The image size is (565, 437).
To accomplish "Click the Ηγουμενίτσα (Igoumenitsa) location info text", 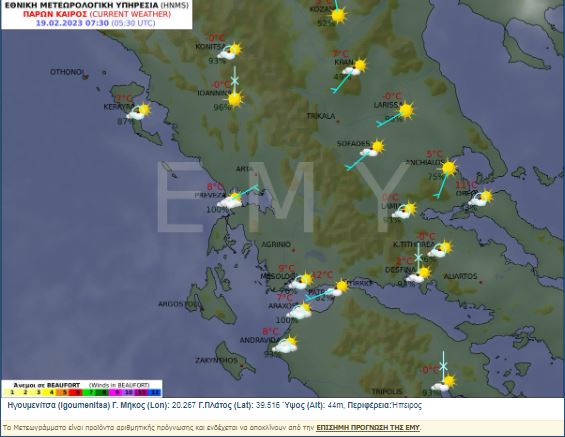I will tap(214, 405).
